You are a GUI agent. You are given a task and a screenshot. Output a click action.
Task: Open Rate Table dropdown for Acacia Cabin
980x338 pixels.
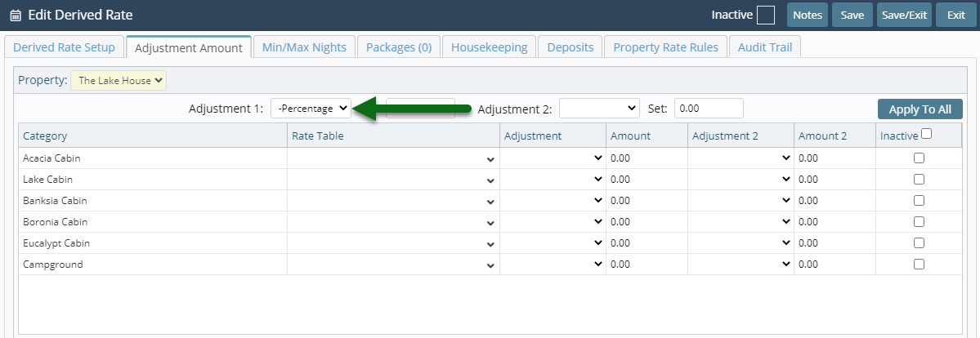tap(393, 158)
